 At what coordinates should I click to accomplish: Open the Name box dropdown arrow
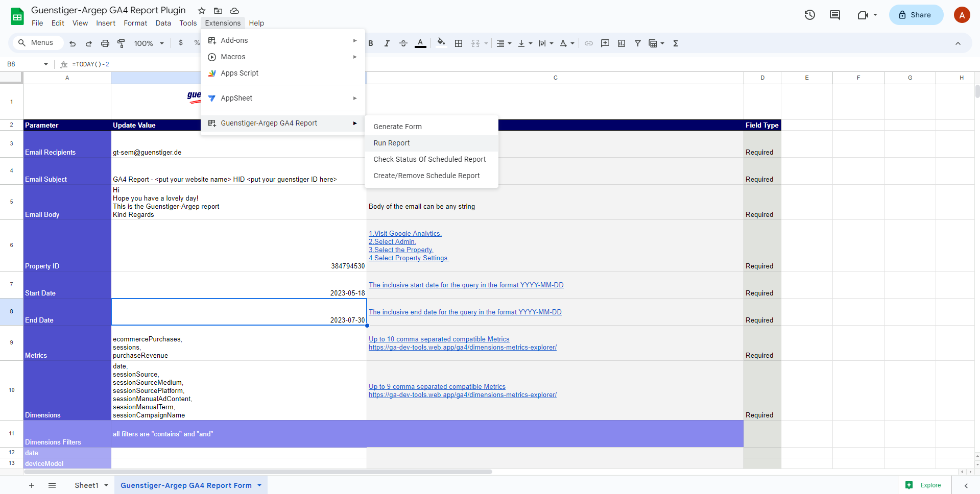coord(46,64)
